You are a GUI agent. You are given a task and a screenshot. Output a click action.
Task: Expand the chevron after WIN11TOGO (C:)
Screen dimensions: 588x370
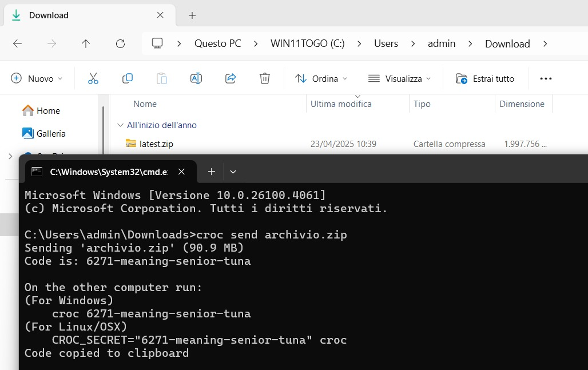(x=359, y=44)
